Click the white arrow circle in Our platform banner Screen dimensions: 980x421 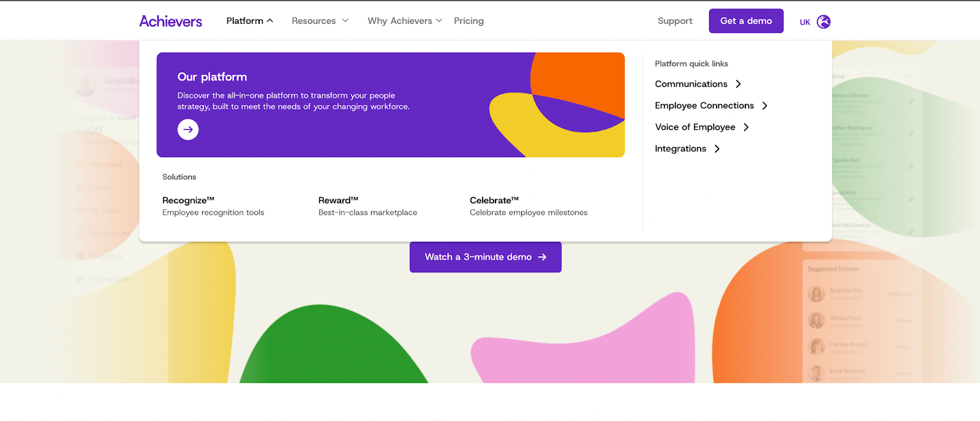tap(188, 130)
